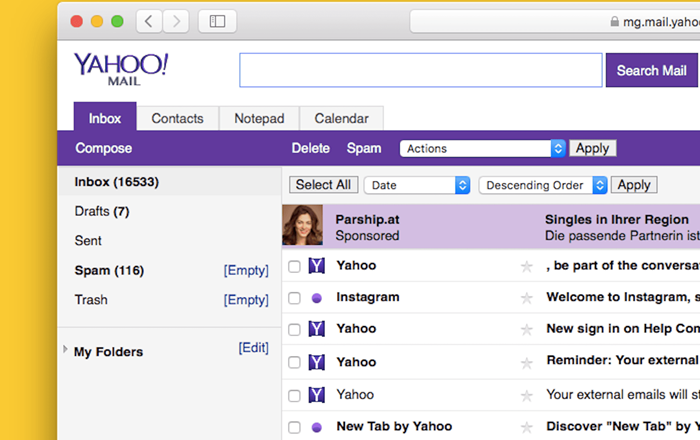
Task: Click inside the mail search field
Action: click(421, 70)
